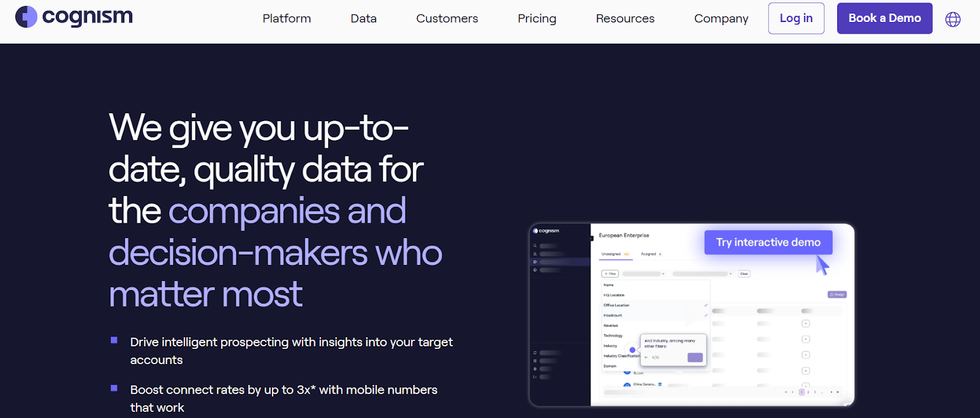Screen dimensions: 980x418
Task: Click the search icon in the preview sidebar
Action: click(x=535, y=246)
